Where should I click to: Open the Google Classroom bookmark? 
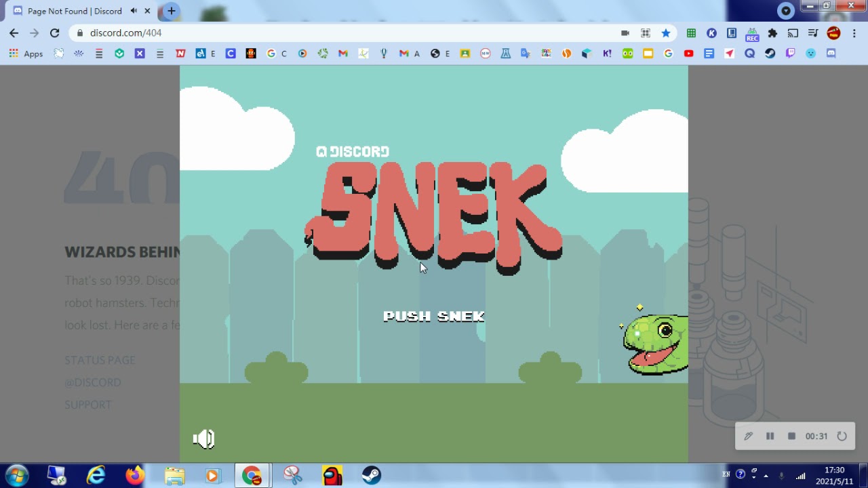(x=465, y=54)
